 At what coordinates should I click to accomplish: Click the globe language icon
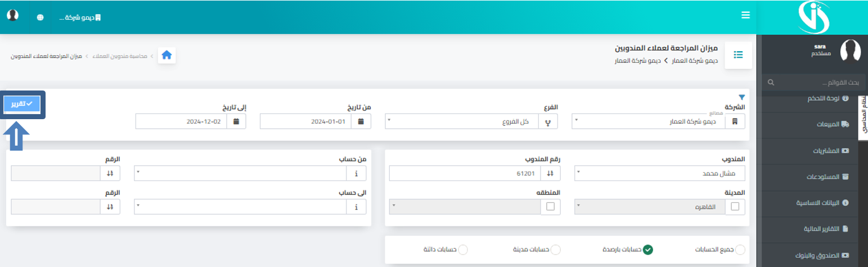coord(41,17)
